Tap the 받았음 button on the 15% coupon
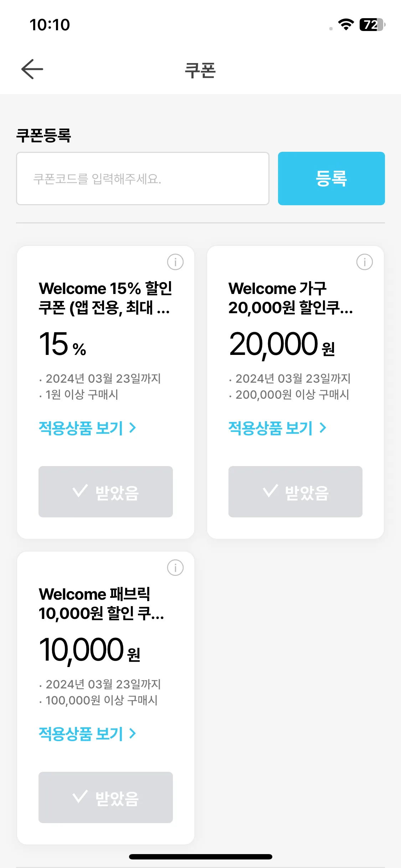The height and width of the screenshot is (868, 401). [x=106, y=492]
